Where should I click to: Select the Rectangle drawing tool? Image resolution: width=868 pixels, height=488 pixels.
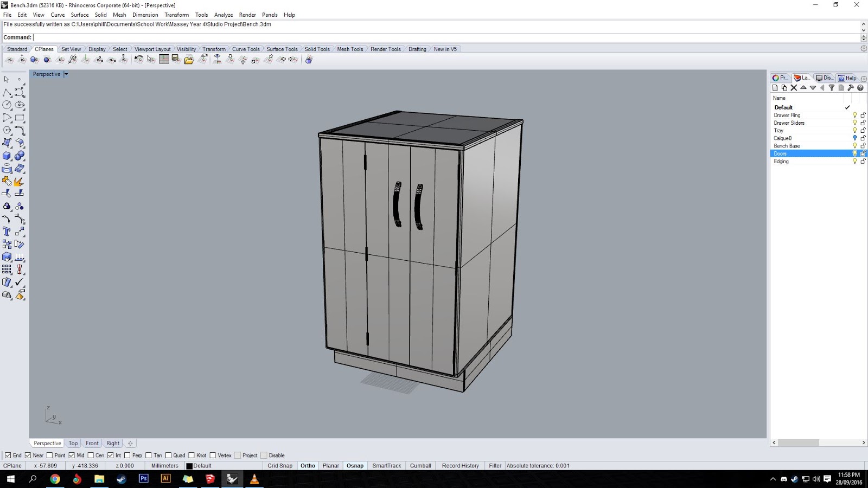click(20, 118)
